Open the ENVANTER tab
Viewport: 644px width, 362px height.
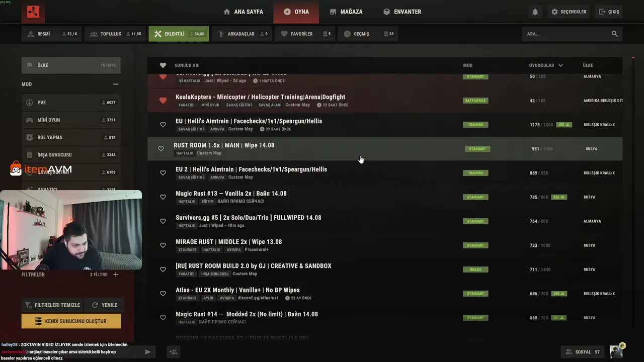click(x=402, y=12)
